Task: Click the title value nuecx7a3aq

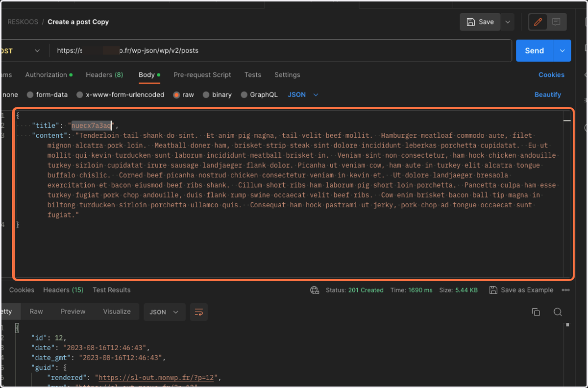Action: coord(92,125)
